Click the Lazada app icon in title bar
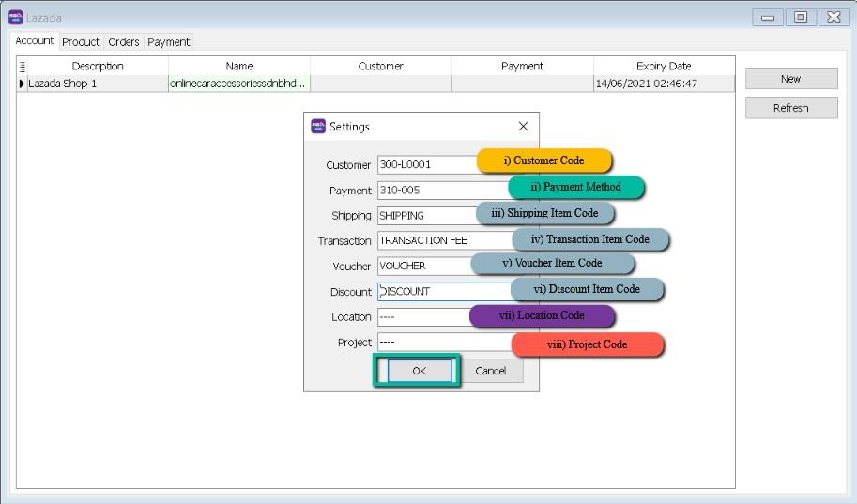857x504 pixels. click(15, 17)
